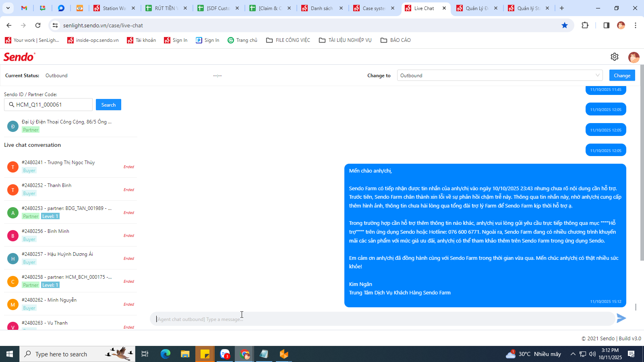This screenshot has height=362, width=644.
Task: Open Task View on taskbar
Action: (x=145, y=354)
